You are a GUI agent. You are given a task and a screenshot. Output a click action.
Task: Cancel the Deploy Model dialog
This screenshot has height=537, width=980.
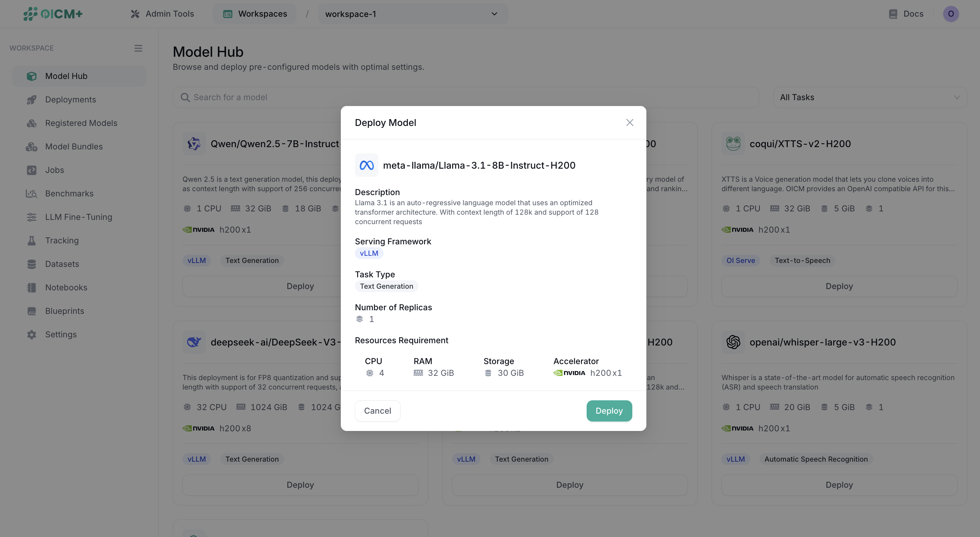377,411
